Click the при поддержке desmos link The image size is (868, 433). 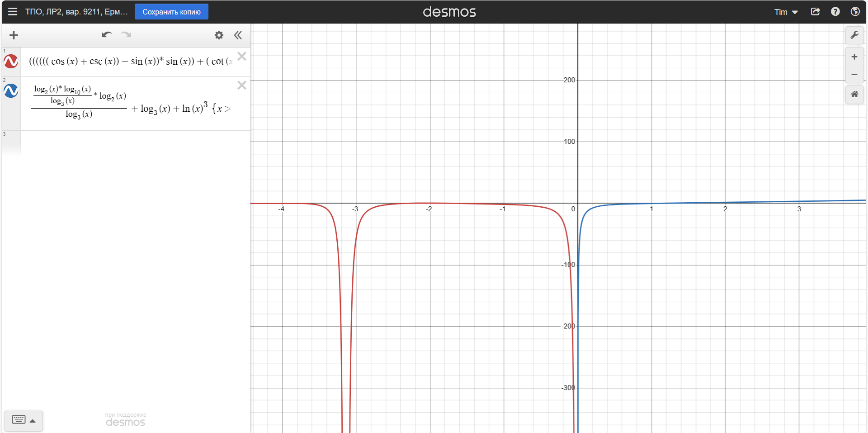[126, 419]
